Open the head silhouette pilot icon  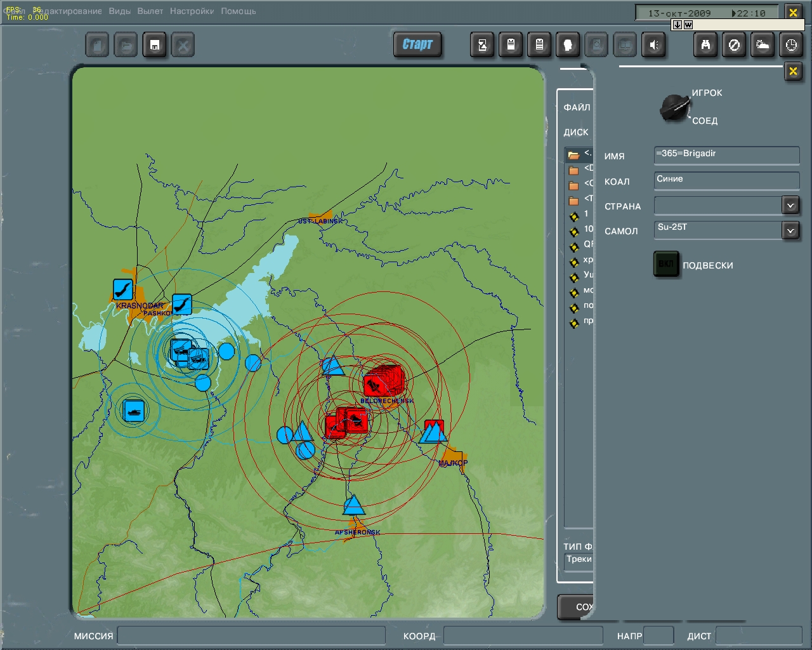pyautogui.click(x=568, y=45)
